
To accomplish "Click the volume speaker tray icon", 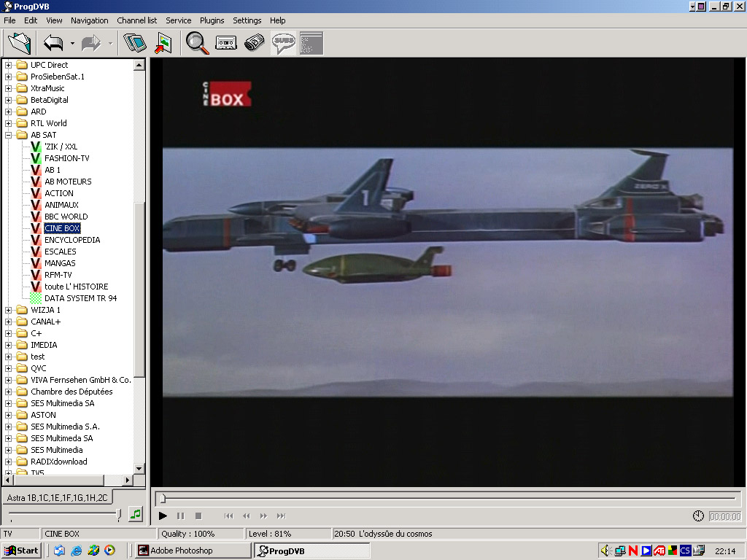I will 606,551.
